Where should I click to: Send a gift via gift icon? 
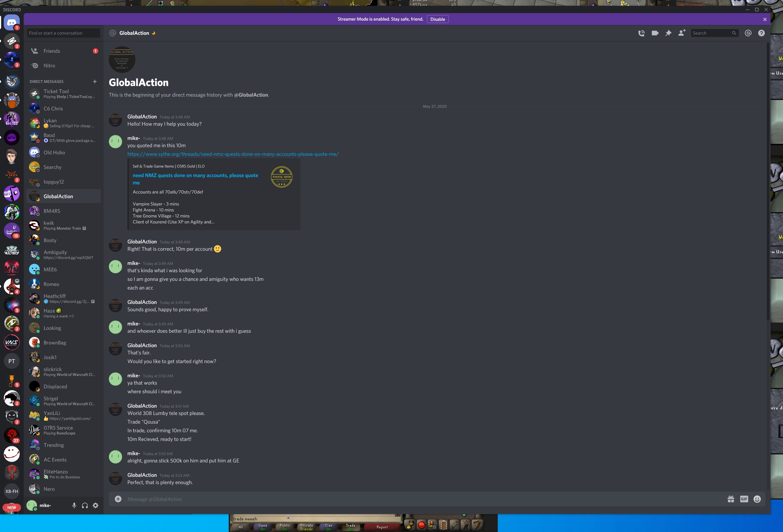point(731,499)
